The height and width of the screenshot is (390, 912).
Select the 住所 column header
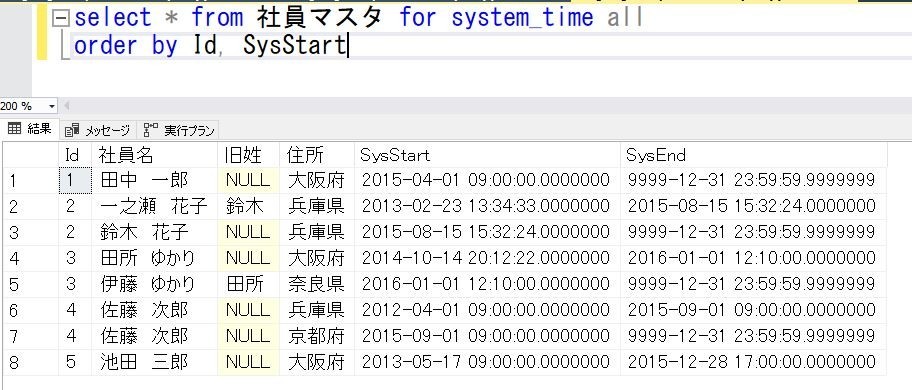pos(317,155)
